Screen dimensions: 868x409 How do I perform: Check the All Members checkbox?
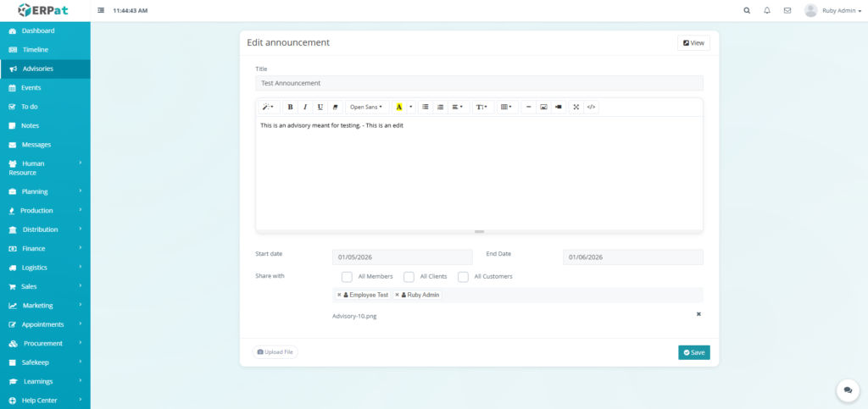coord(347,277)
